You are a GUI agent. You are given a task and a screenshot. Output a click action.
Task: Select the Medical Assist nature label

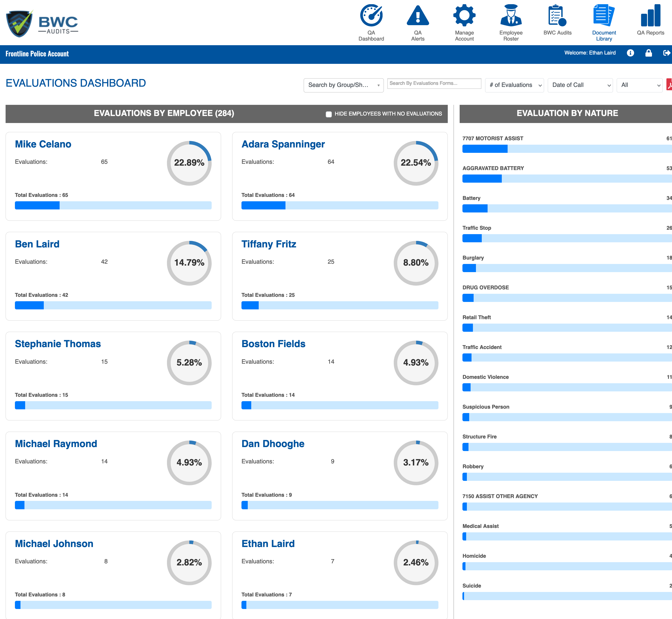(480, 526)
